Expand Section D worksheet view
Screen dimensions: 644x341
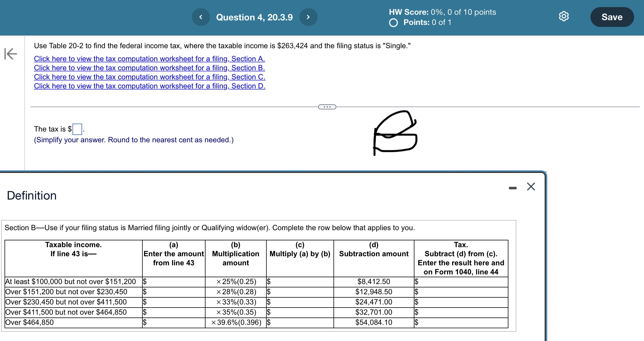[149, 86]
